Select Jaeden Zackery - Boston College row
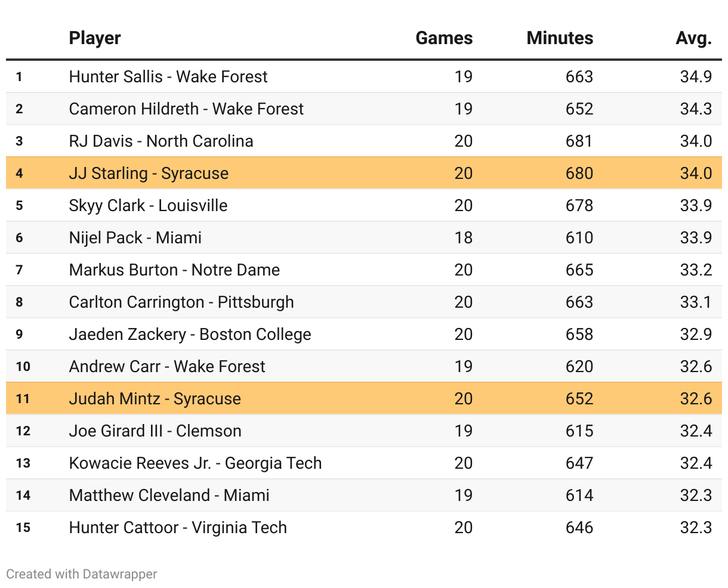 click(190, 335)
